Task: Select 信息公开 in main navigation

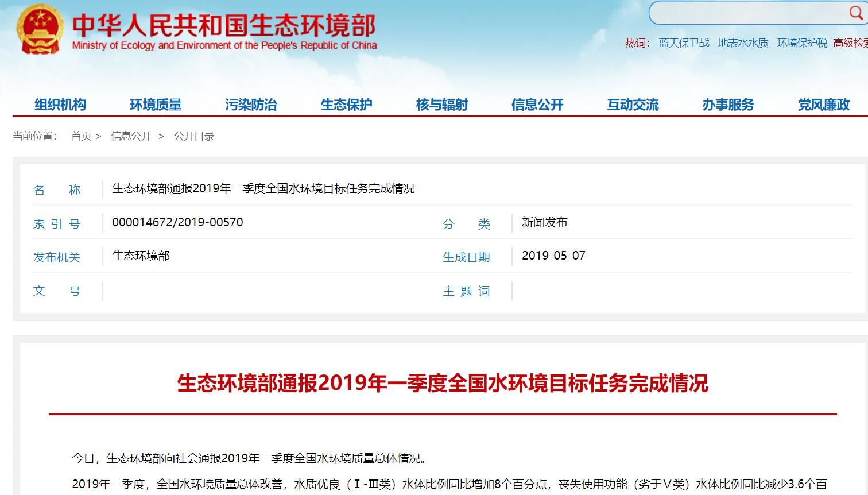Action: 537,105
